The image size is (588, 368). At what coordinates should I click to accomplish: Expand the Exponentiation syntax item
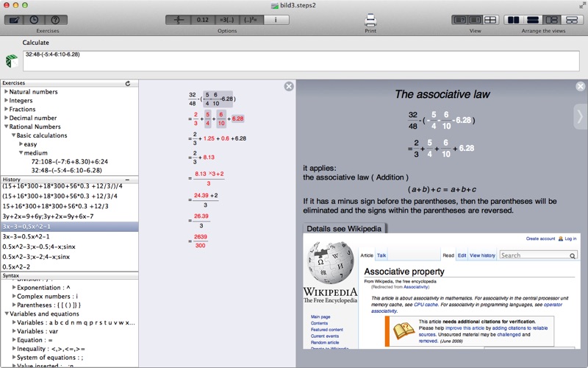pos(14,287)
